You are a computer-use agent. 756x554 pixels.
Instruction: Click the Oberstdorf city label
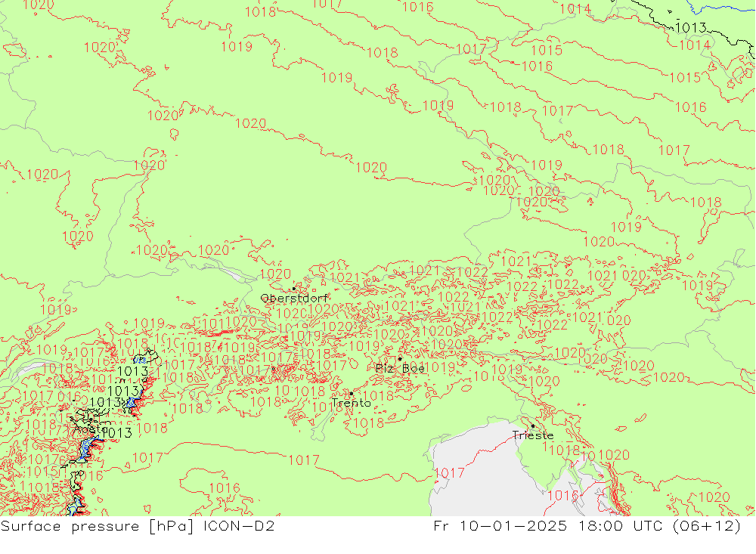293,298
